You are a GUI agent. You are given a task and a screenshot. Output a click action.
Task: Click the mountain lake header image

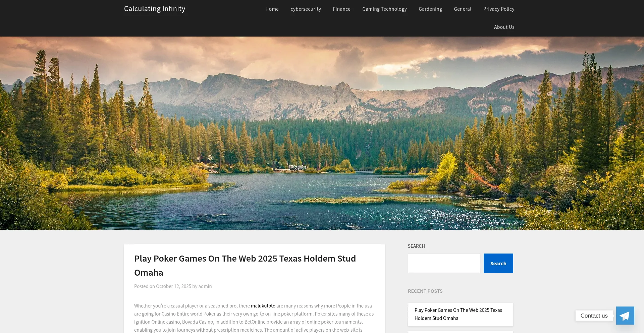tap(322, 133)
